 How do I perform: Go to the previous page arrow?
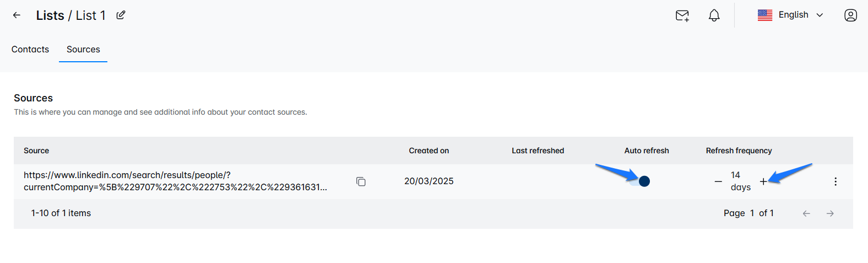click(806, 213)
